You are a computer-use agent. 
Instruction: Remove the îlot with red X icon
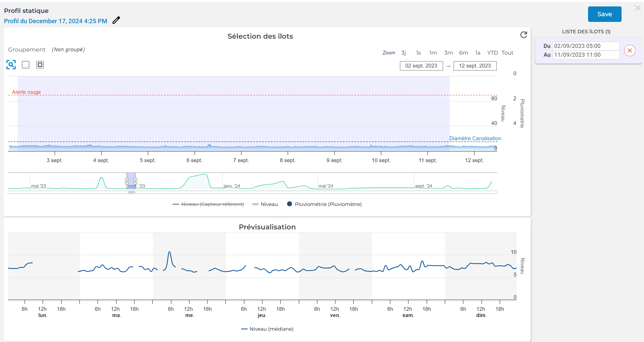[x=630, y=51]
